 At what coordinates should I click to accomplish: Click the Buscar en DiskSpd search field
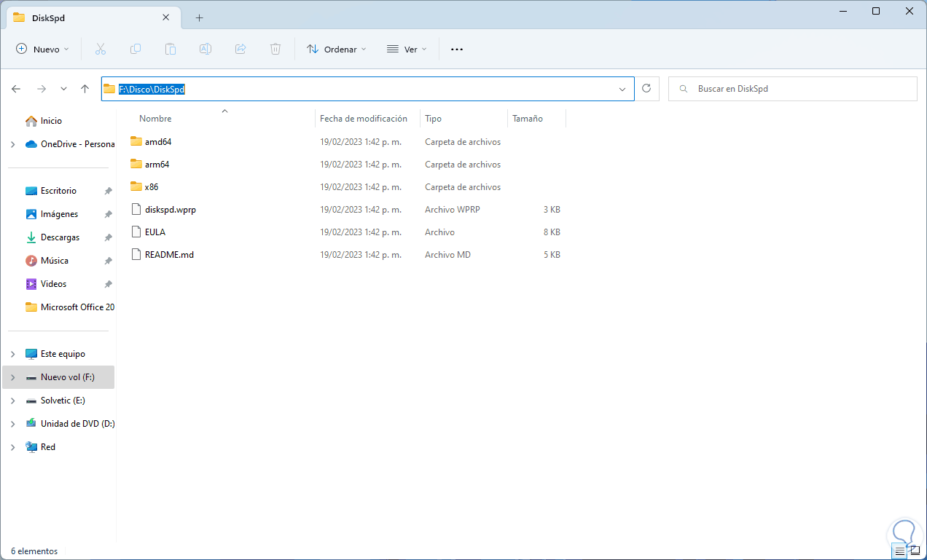point(792,89)
